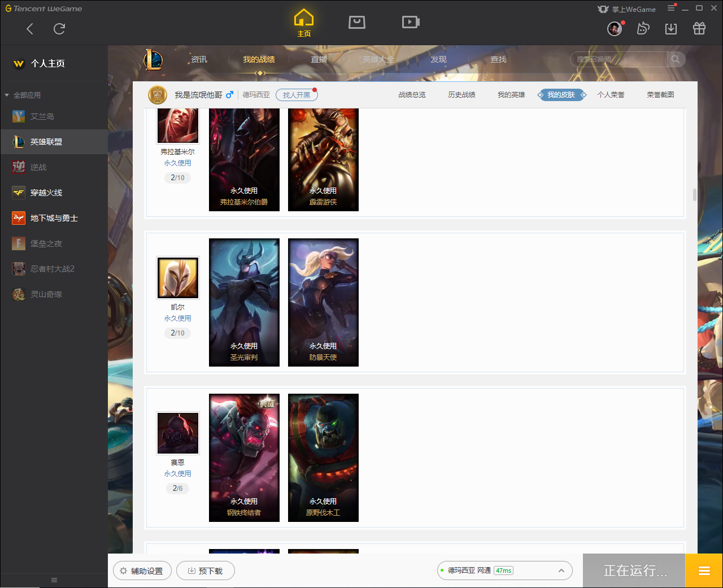Open the download manager icon

pos(671,28)
